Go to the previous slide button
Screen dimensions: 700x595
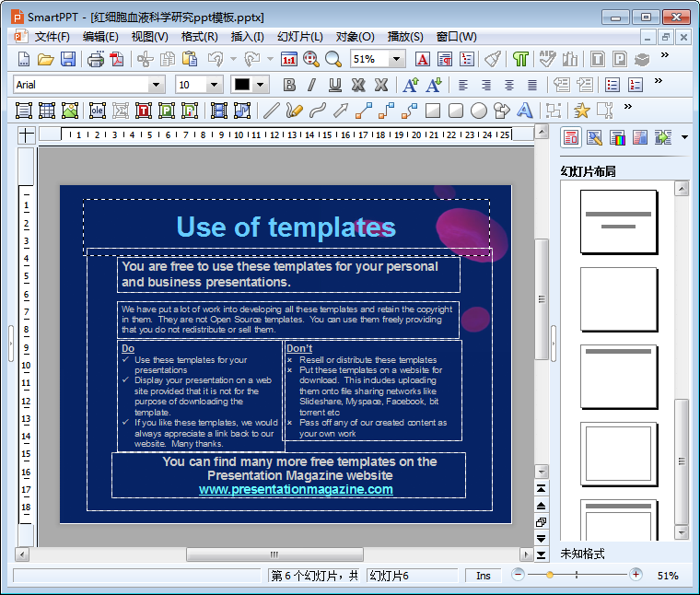pos(541,506)
